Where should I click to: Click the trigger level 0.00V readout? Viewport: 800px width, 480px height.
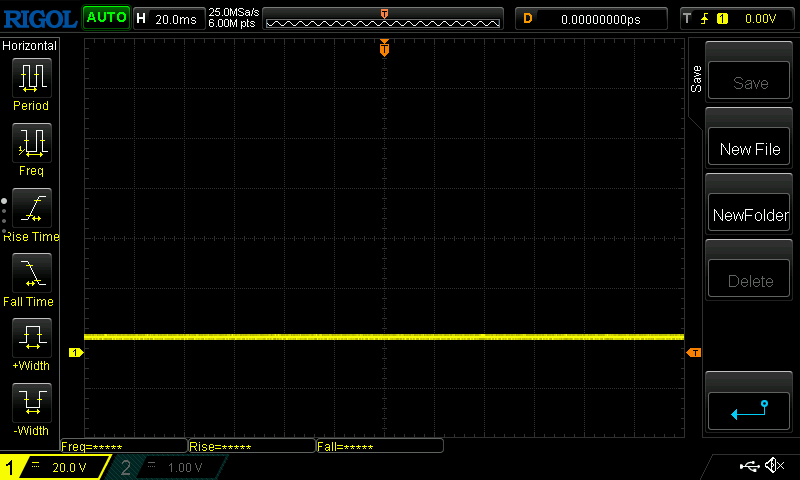tap(760, 19)
